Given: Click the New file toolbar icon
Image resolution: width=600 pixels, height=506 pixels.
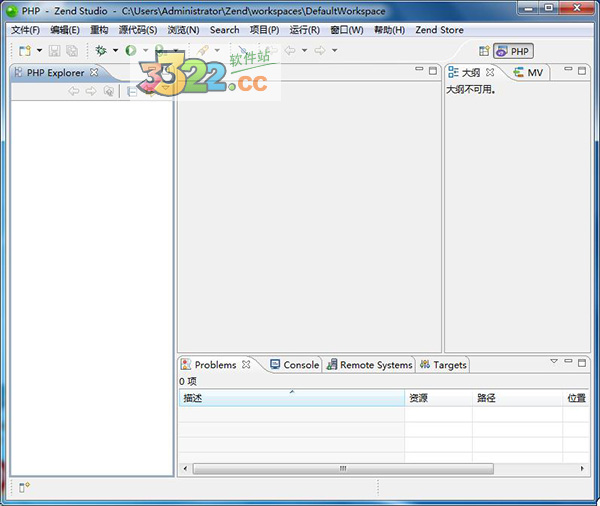Looking at the screenshot, I should click(25, 50).
